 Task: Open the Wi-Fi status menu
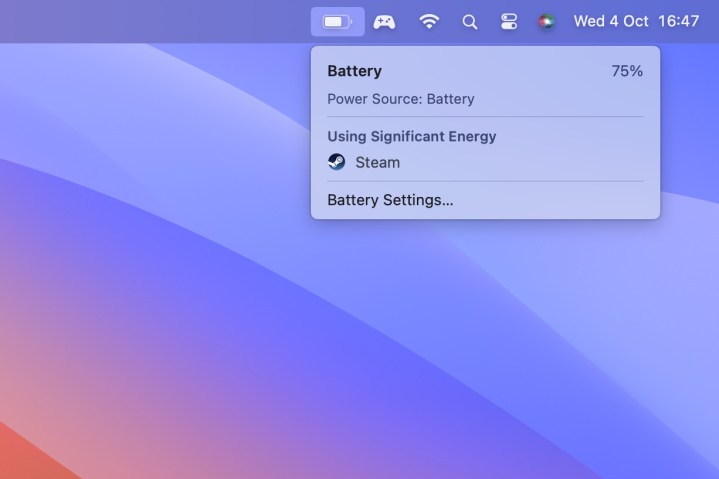tap(429, 22)
